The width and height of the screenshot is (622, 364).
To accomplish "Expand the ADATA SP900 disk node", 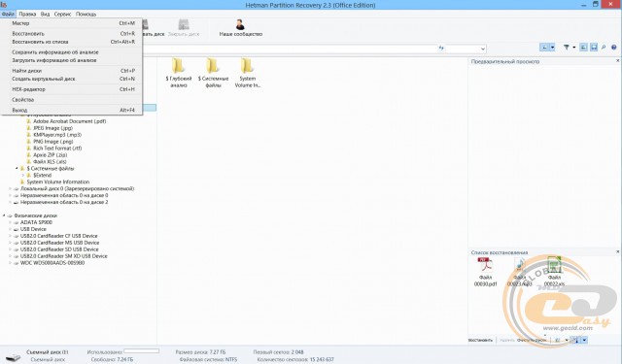I will tap(10, 222).
